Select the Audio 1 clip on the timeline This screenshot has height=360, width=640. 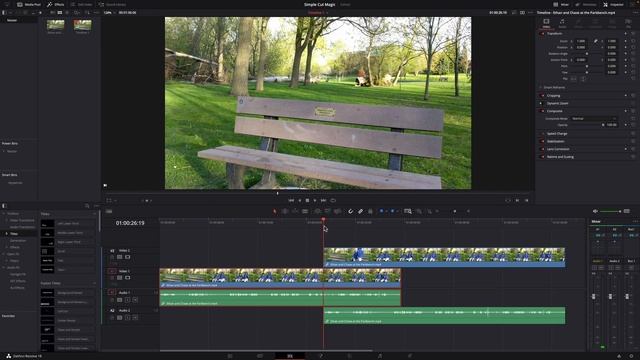pyautogui.click(x=280, y=298)
